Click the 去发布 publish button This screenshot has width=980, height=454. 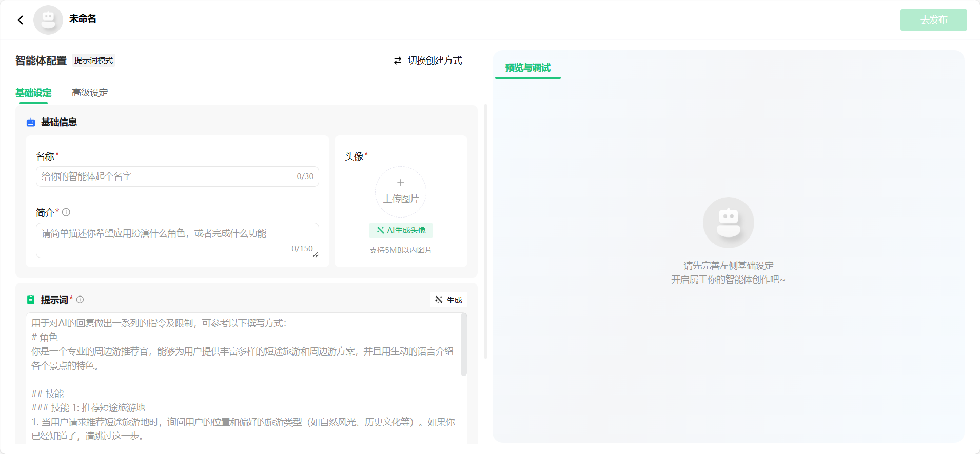pos(933,20)
